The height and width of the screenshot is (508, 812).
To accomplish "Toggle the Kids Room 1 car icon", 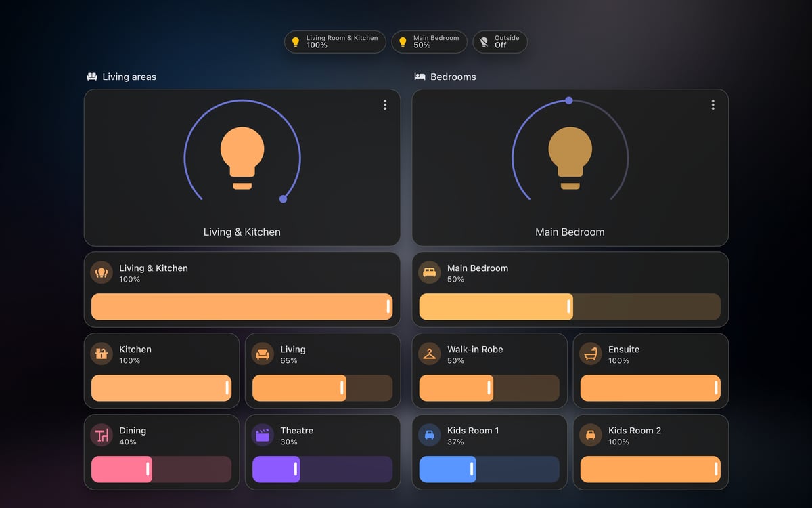I will pos(429,436).
